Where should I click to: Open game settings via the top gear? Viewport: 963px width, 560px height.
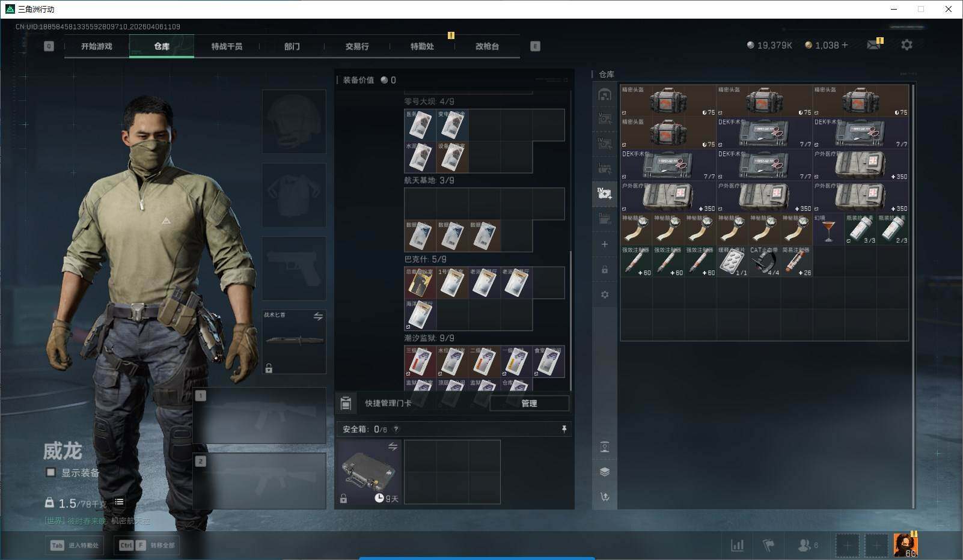[x=906, y=45]
